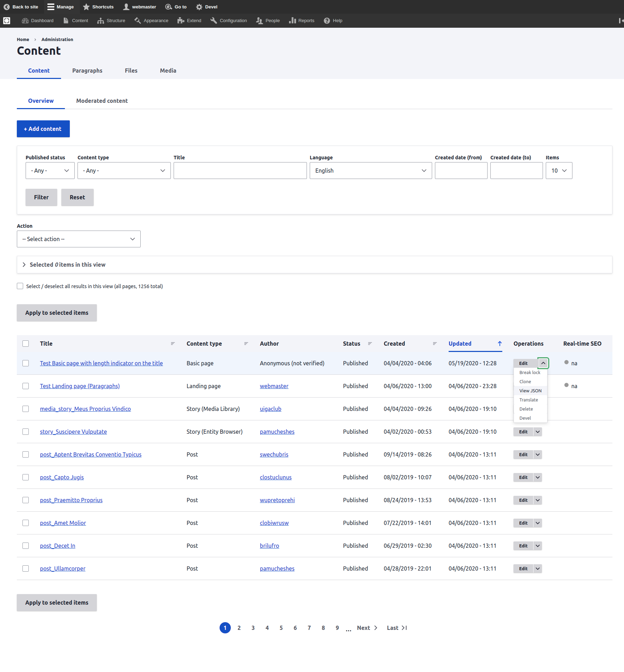Collapse operations menu for Test Basic page
624x672 pixels.
543,364
